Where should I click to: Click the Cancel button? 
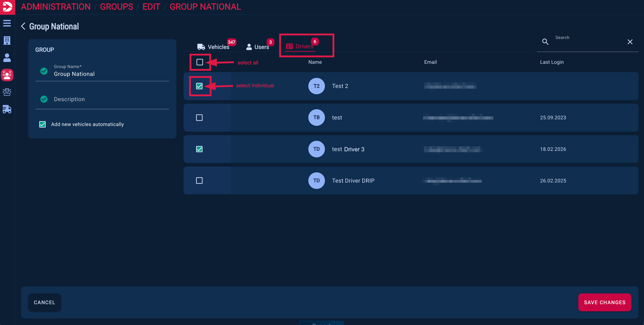coord(45,302)
